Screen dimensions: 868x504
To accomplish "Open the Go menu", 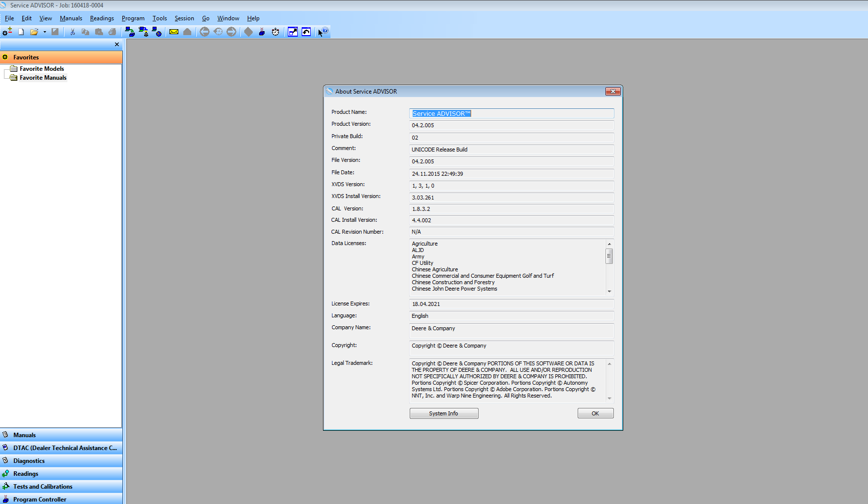I will tap(206, 18).
